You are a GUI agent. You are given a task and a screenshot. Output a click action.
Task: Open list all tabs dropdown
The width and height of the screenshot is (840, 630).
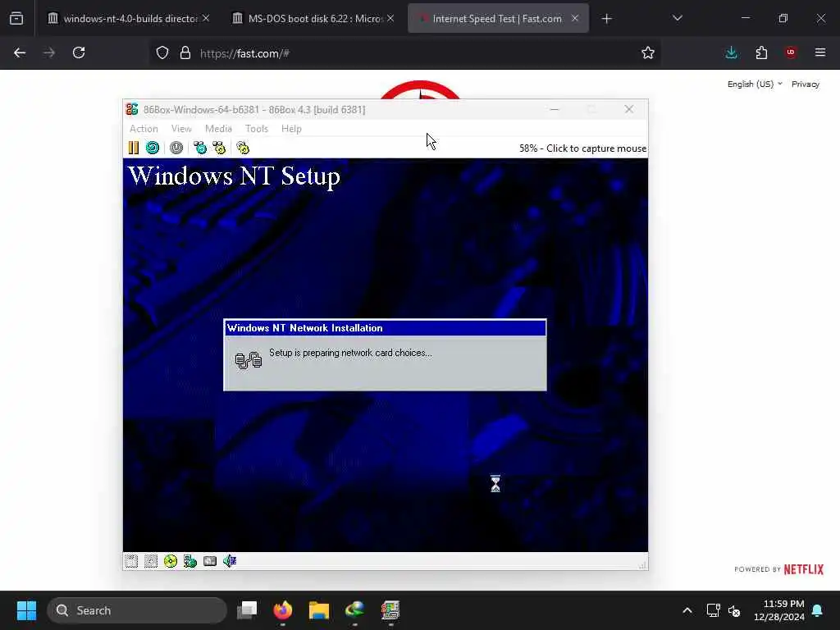click(677, 18)
